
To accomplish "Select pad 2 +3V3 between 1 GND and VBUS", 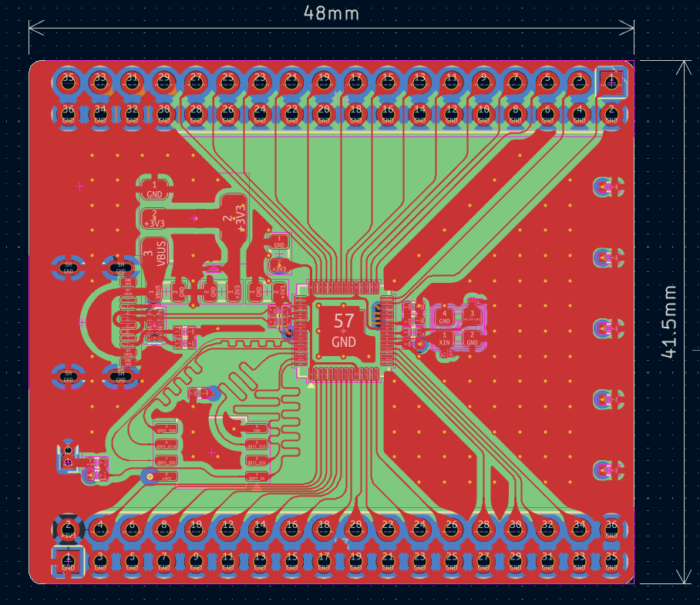I will 154,219.
